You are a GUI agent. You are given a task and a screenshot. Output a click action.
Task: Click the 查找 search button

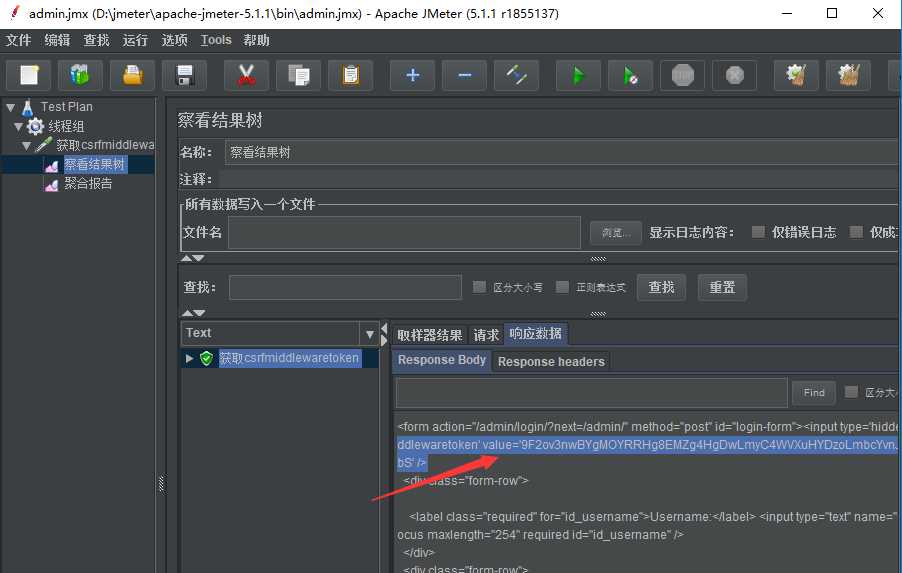click(x=662, y=287)
